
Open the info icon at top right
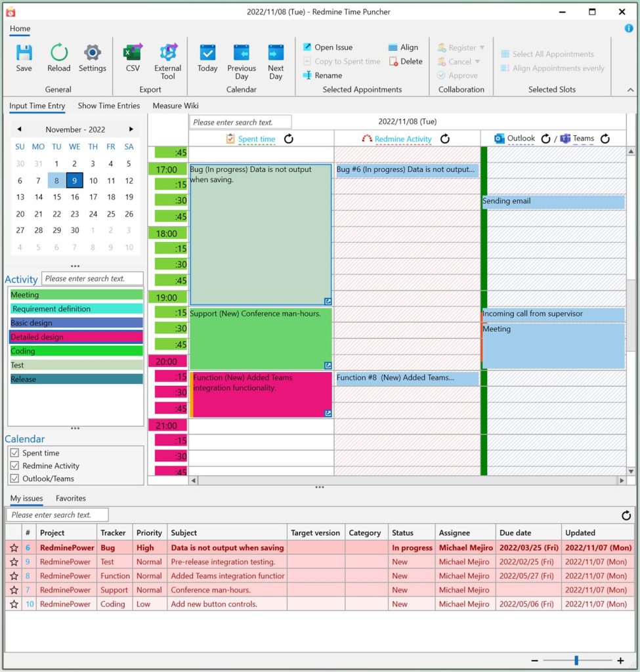pyautogui.click(x=628, y=28)
